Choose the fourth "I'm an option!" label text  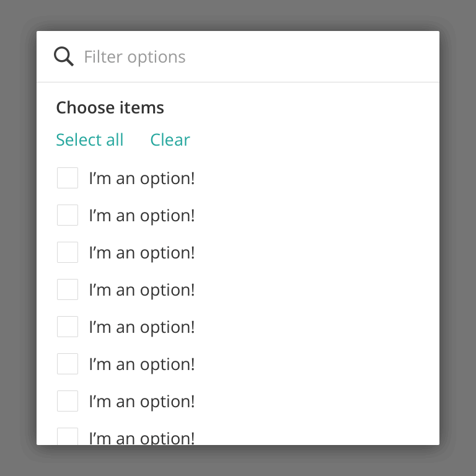coord(142,290)
